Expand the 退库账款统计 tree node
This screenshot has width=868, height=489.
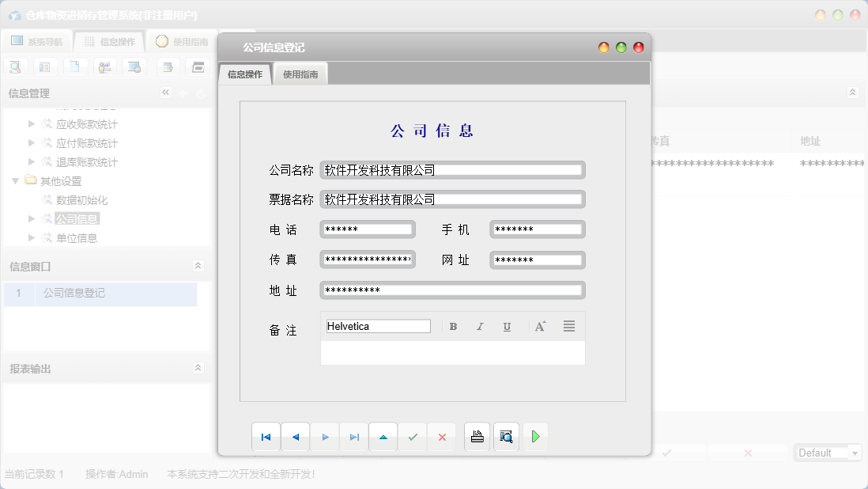click(x=32, y=161)
